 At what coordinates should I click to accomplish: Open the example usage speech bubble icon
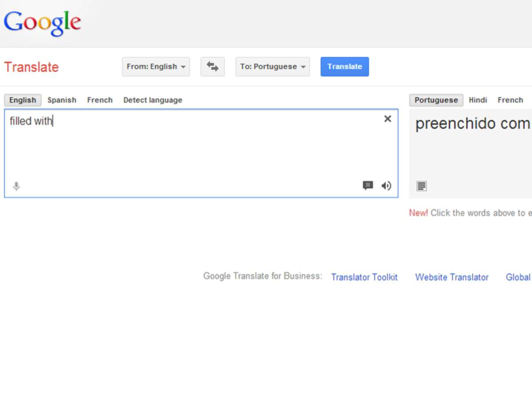[368, 185]
